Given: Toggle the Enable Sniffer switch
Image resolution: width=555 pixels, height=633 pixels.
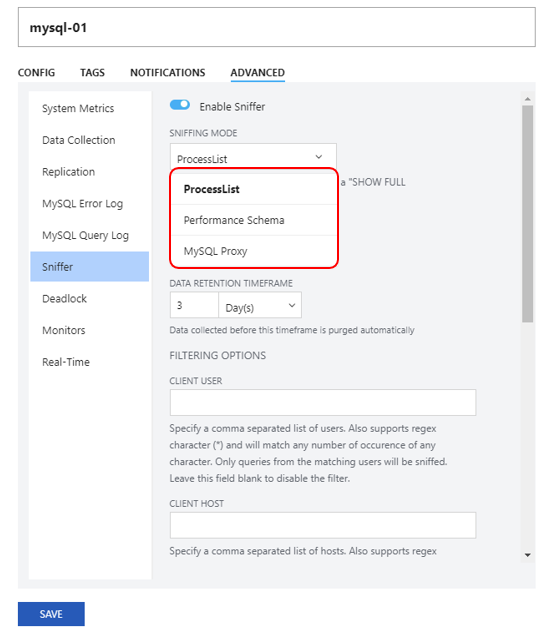Looking at the screenshot, I should point(180,105).
